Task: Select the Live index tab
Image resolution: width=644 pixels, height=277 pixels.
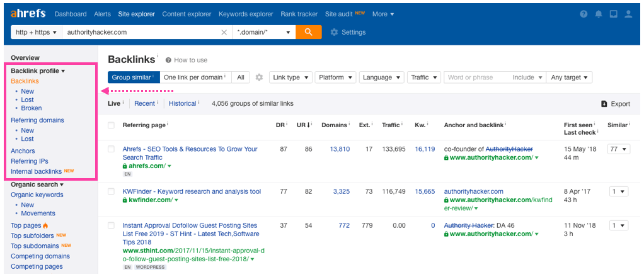Action: tap(114, 103)
